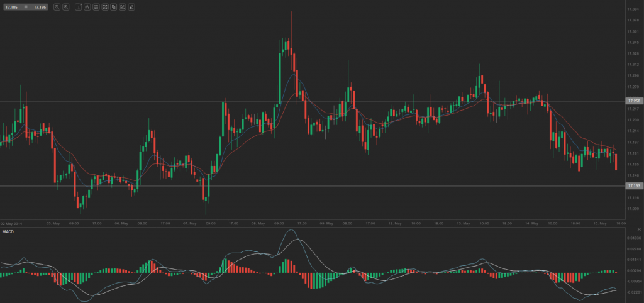
Task: Zoom in the chart with the plus magnifier
Action: 66,7
